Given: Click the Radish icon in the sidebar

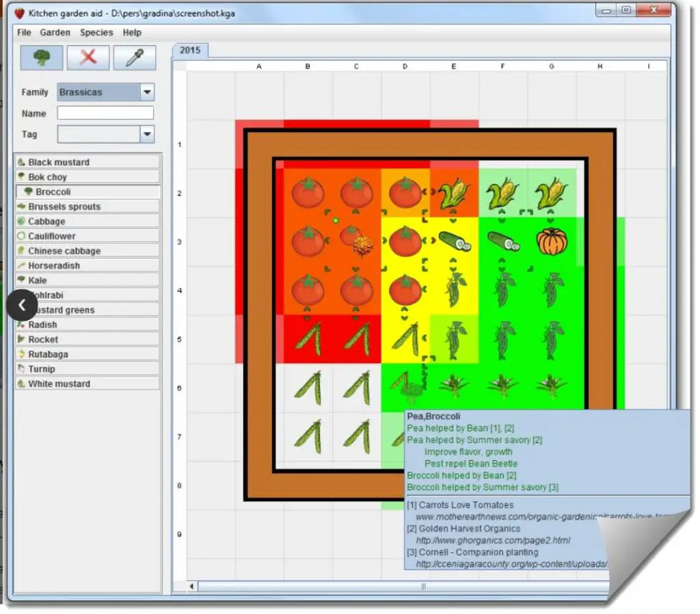Looking at the screenshot, I should pyautogui.click(x=21, y=325).
